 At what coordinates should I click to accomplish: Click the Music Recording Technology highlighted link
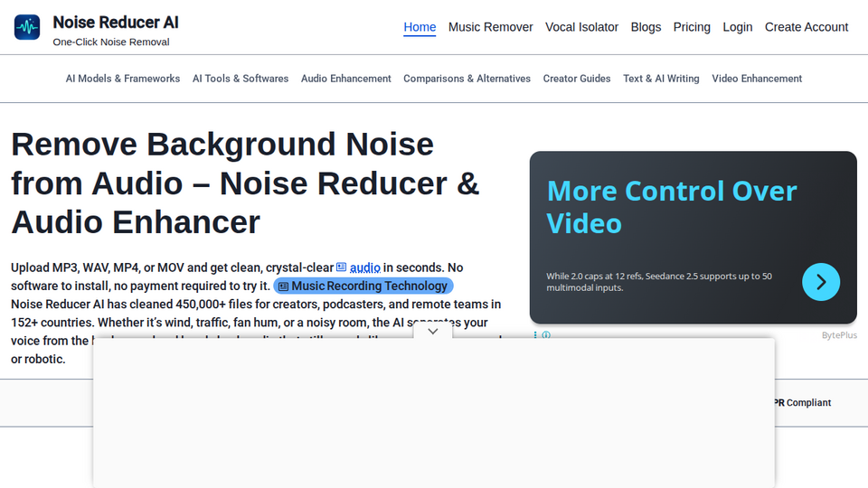coord(363,286)
